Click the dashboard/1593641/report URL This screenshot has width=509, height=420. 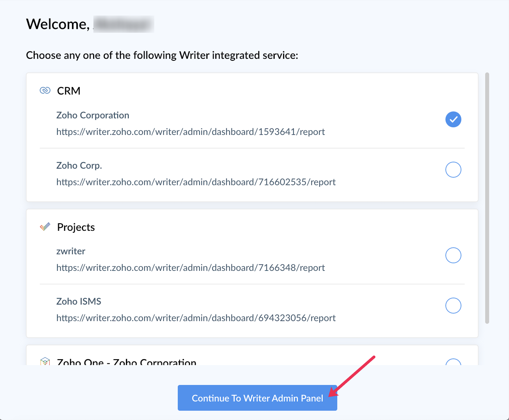[x=191, y=132]
